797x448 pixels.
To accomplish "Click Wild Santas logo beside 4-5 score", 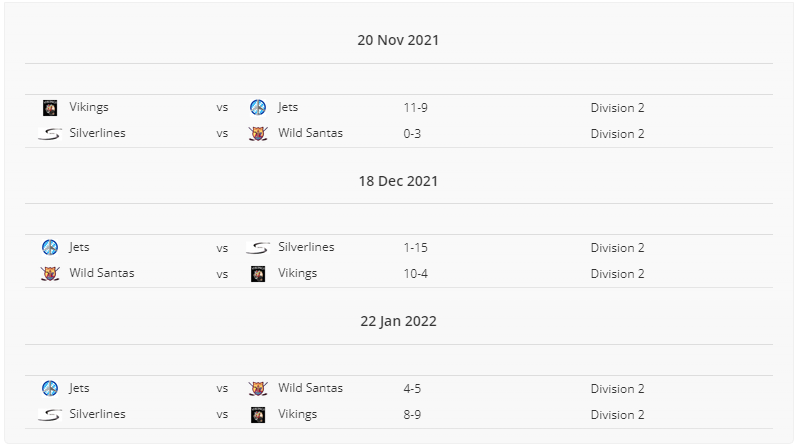I will [x=258, y=389].
